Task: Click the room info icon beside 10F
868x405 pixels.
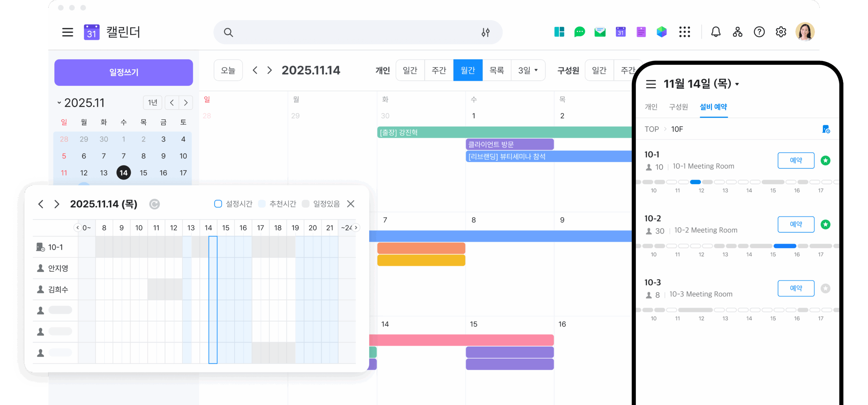Action: [x=826, y=129]
